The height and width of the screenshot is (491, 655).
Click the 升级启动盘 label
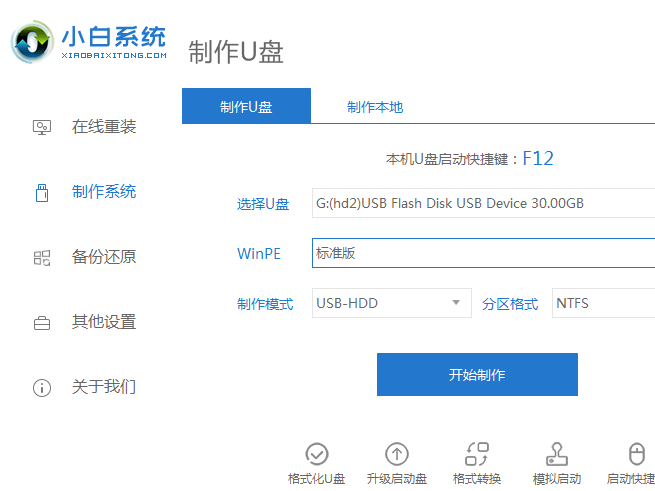point(396,478)
